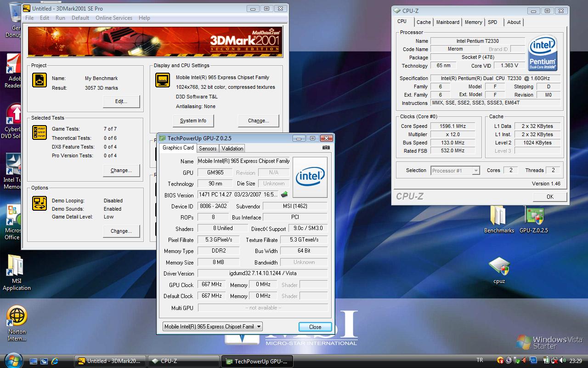Switch to the Mainboard tab in CPU-Z
This screenshot has width=588, height=368.
tap(448, 22)
